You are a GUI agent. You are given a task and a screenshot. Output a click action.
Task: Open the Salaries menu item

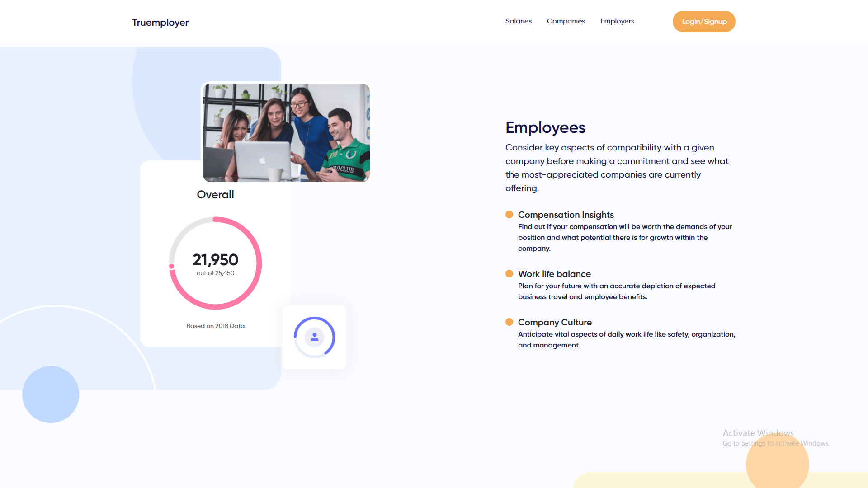pos(518,21)
